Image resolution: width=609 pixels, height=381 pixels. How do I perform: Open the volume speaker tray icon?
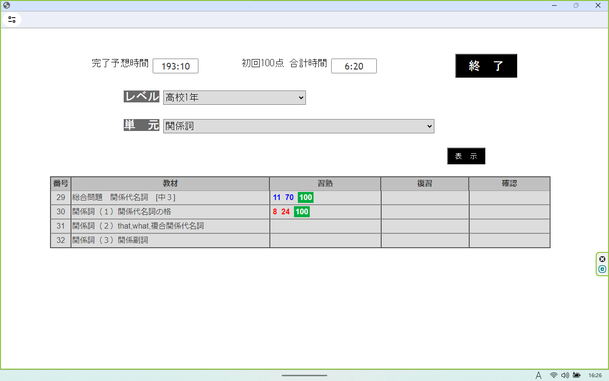pyautogui.click(x=565, y=375)
